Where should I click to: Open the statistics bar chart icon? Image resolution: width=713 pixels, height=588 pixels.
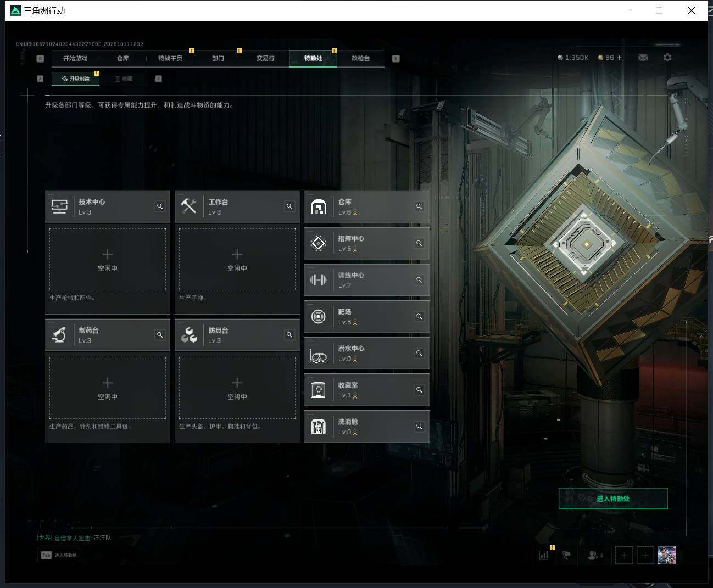pyautogui.click(x=544, y=555)
